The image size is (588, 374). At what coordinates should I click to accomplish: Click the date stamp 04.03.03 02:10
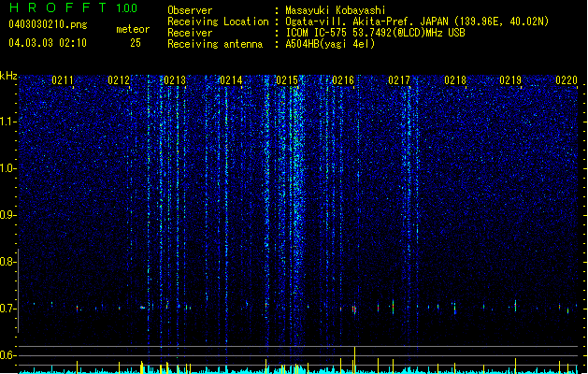click(x=48, y=42)
